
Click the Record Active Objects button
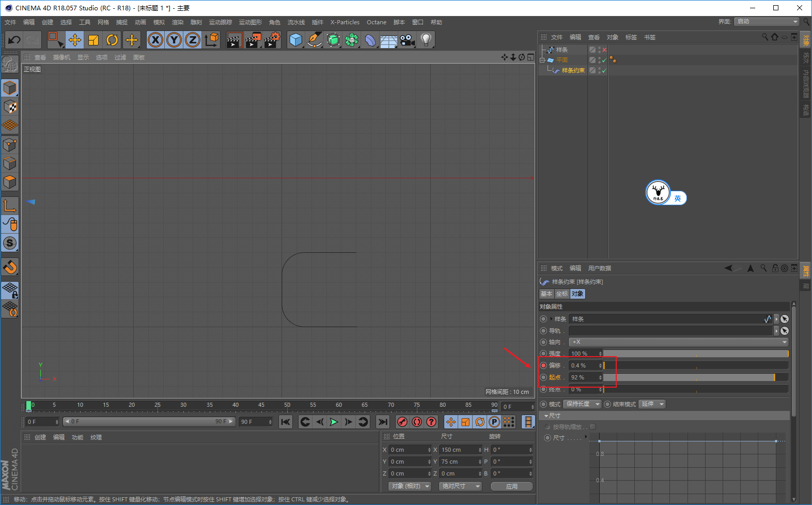402,422
